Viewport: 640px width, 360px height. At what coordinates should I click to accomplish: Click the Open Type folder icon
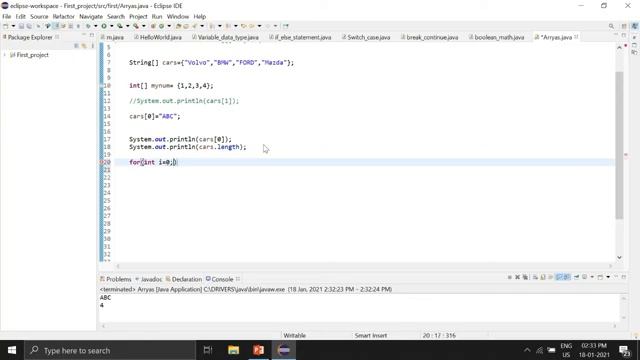pos(178,26)
